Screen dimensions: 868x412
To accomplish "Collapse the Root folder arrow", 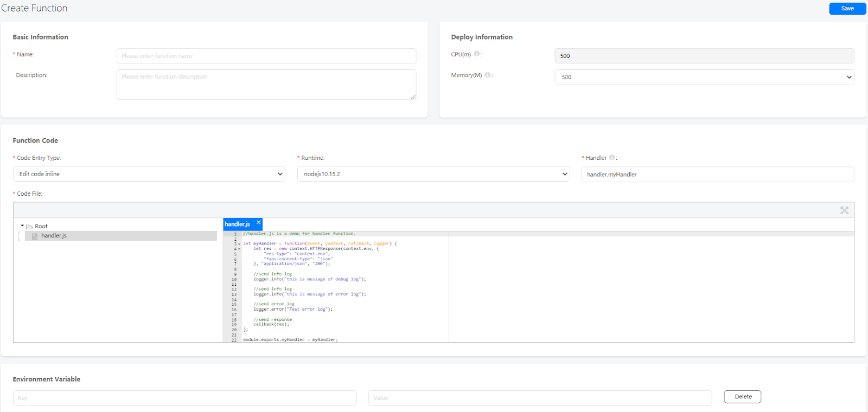I will [22, 226].
